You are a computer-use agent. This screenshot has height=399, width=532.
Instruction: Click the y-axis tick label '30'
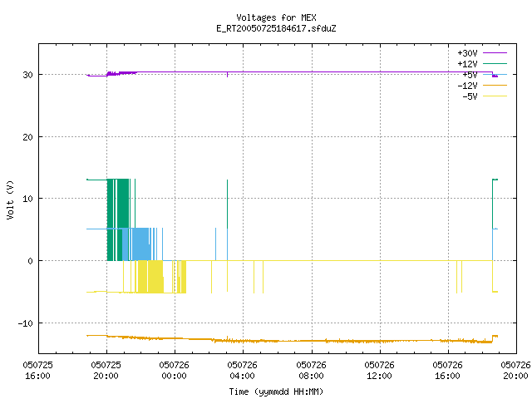coord(27,75)
